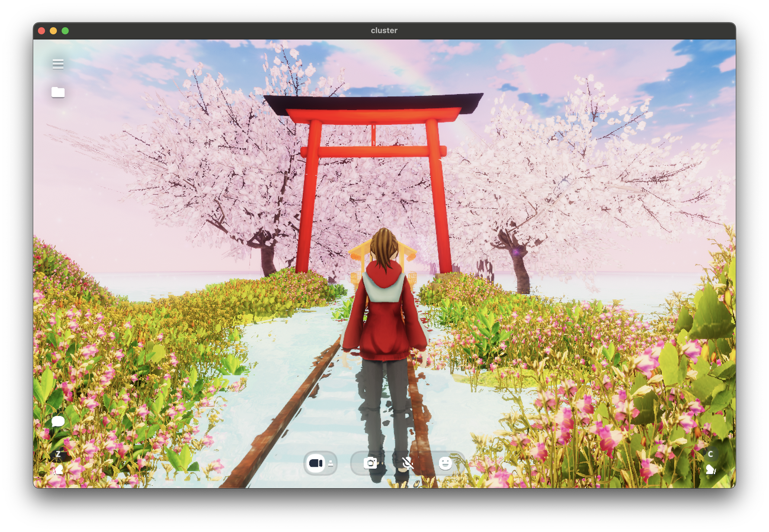
Task: Open the smiley emote menu
Action: (x=445, y=463)
